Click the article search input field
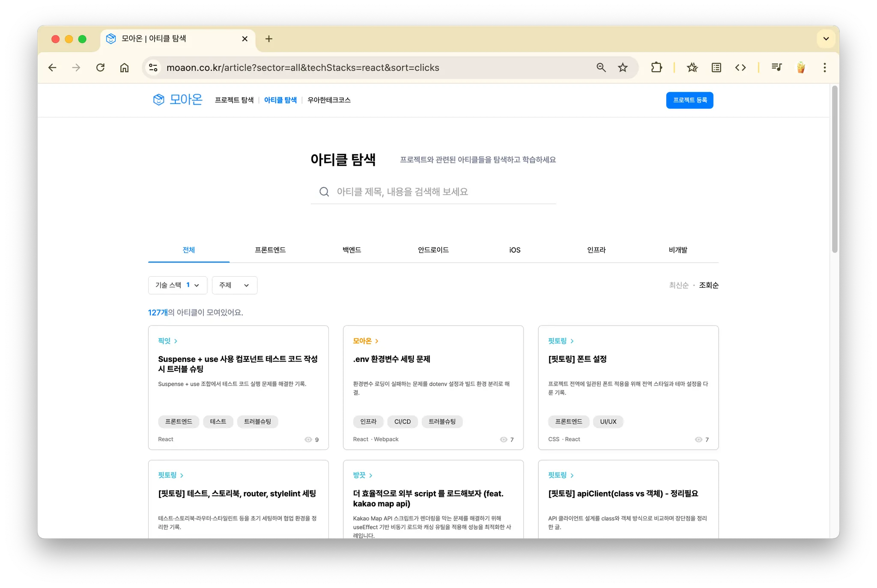877x588 pixels. (433, 192)
